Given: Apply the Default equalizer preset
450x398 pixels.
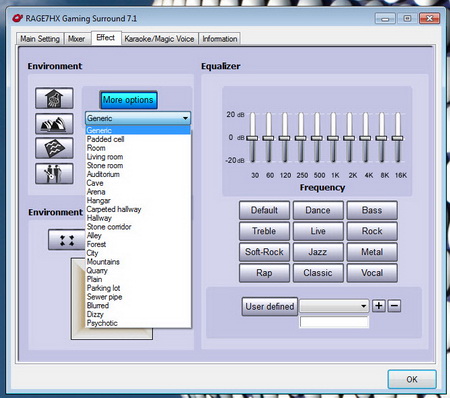Looking at the screenshot, I should pos(264,210).
